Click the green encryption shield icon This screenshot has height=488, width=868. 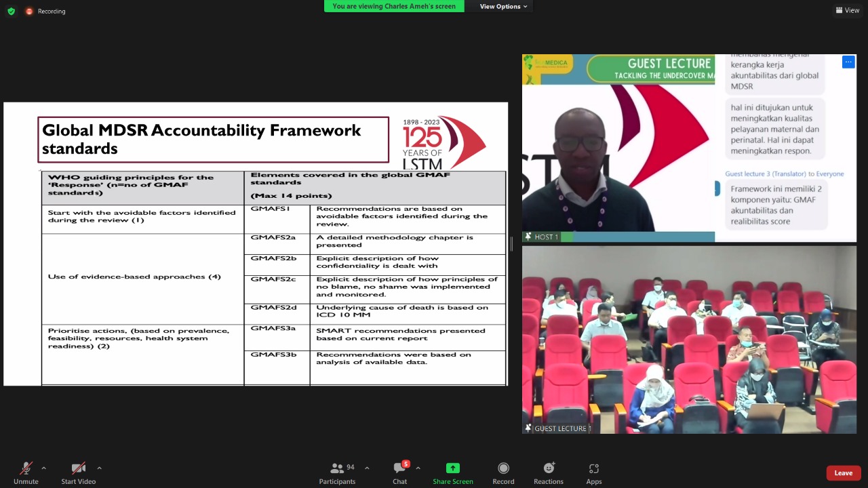point(11,11)
